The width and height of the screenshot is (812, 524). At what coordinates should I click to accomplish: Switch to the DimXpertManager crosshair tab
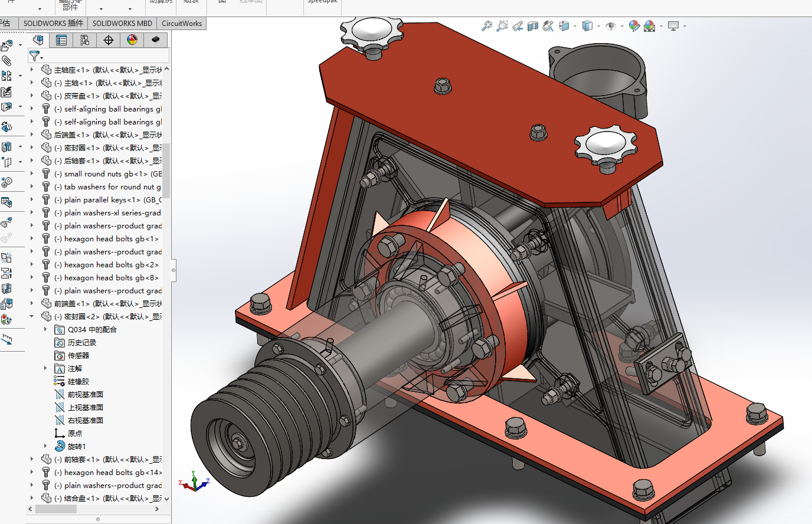click(109, 40)
